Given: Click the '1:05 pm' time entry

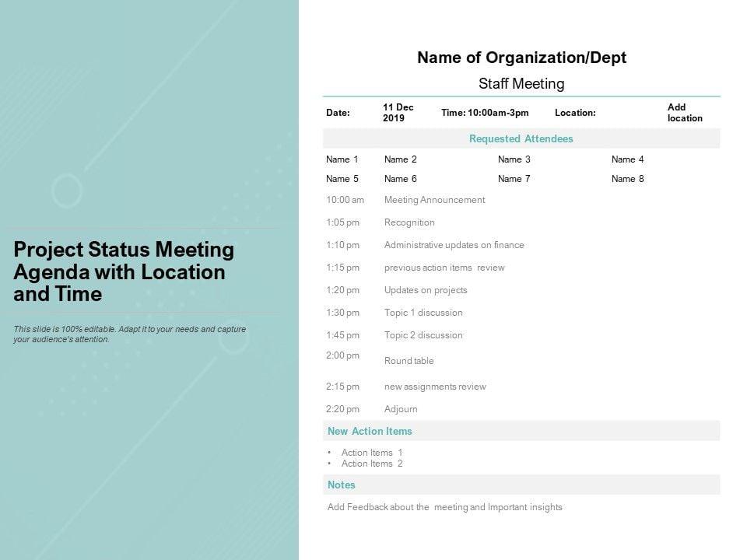Looking at the screenshot, I should [342, 222].
